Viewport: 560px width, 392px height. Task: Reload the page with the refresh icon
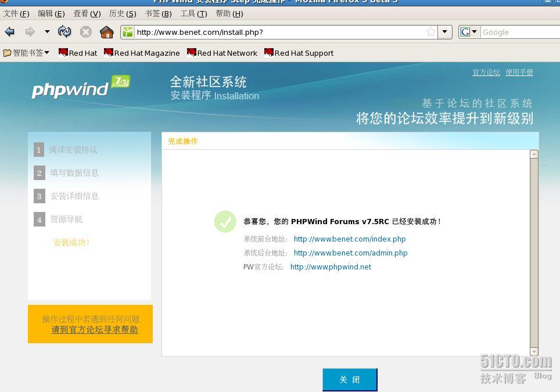[64, 32]
